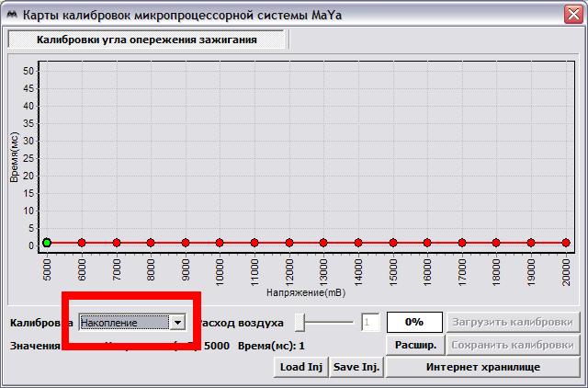Screen dimensions: 588x388
Task: Select the red point at 10000 mV
Action: [x=220, y=243]
